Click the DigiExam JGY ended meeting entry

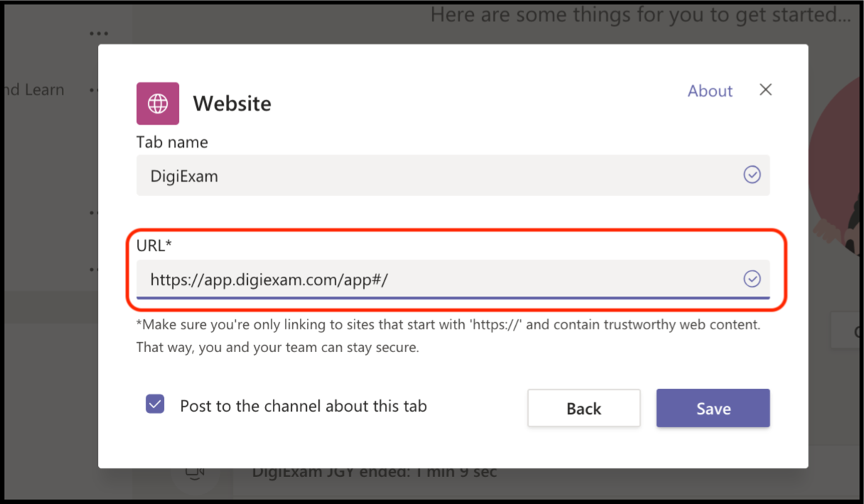(x=374, y=471)
